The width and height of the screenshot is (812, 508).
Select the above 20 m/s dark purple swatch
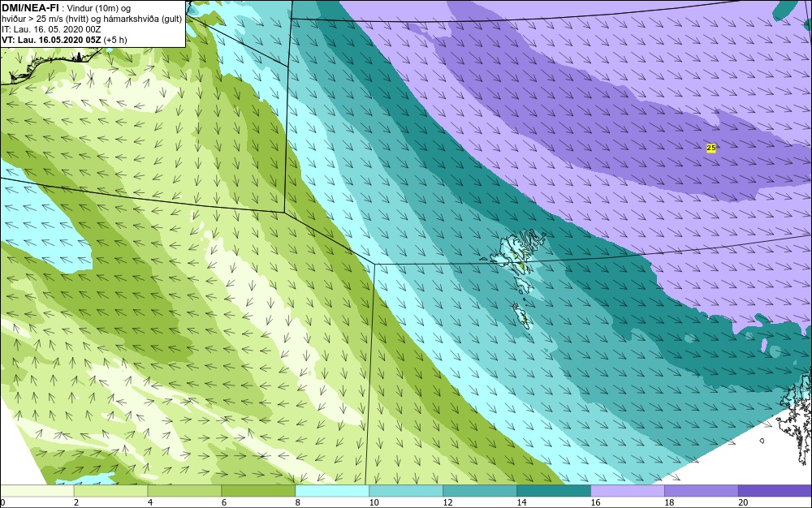click(775, 490)
